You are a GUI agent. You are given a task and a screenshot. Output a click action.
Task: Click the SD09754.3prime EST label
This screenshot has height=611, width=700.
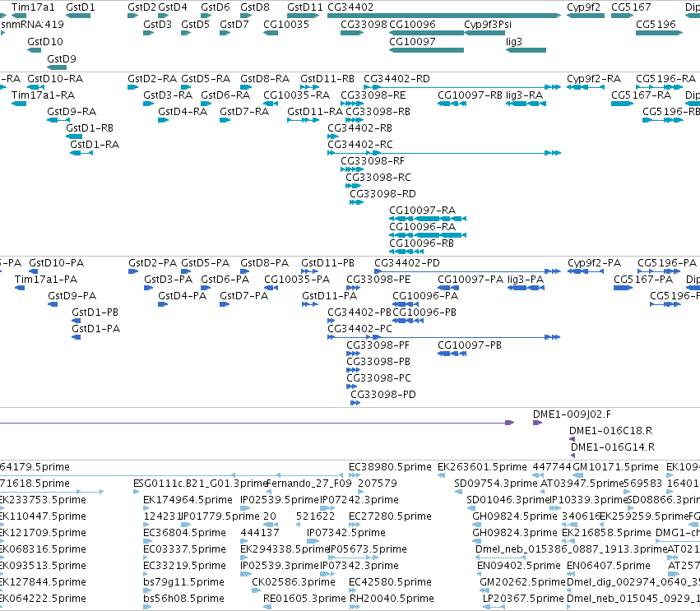click(496, 484)
